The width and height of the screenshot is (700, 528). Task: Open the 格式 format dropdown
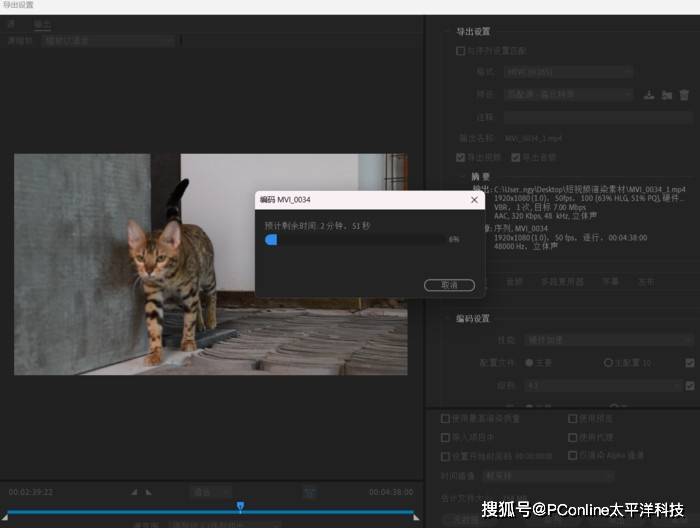click(x=568, y=72)
